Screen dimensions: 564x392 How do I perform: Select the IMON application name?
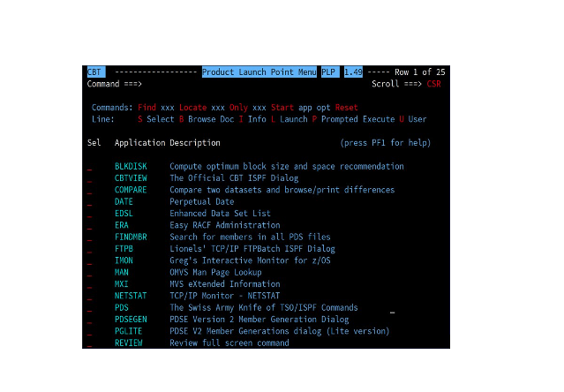tap(124, 260)
